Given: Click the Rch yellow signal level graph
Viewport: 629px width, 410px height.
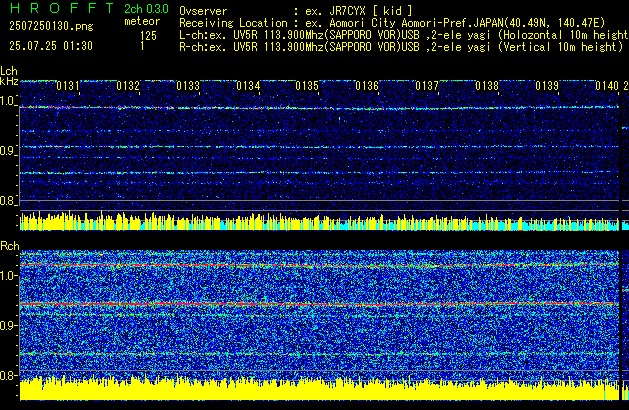Looking at the screenshot, I should pos(319,388).
